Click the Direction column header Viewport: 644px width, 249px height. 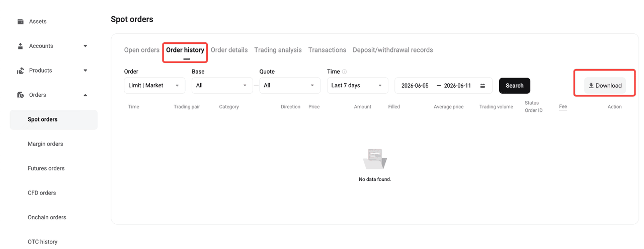290,107
